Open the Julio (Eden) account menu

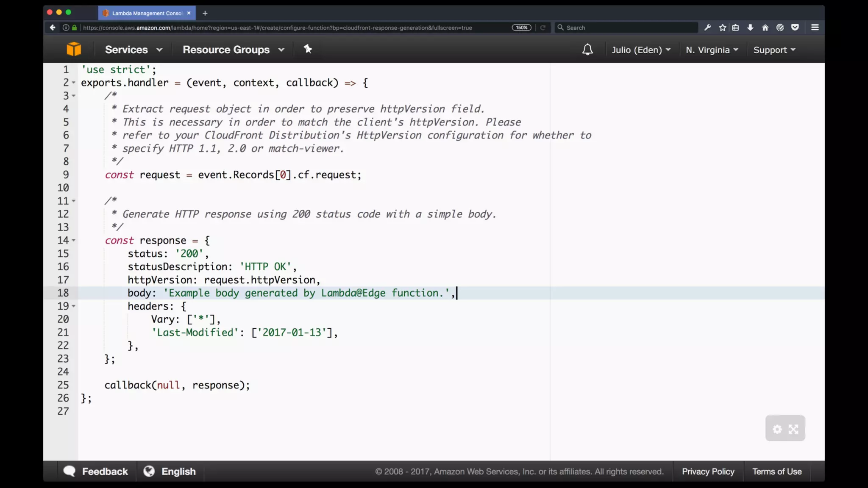641,50
